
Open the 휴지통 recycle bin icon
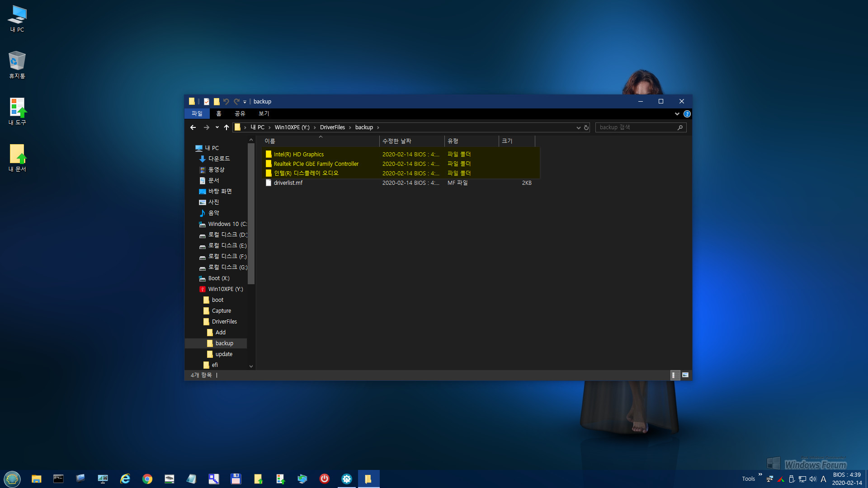pyautogui.click(x=17, y=65)
